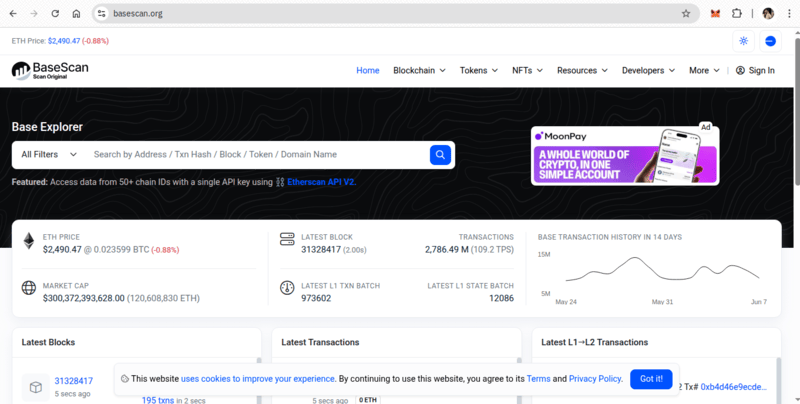The height and width of the screenshot is (404, 800).
Task: Click the Latest Transactions heading
Action: click(320, 342)
